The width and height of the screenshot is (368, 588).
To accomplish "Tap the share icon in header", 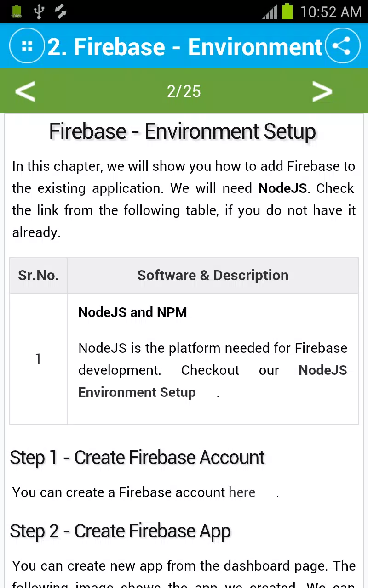I will point(342,45).
